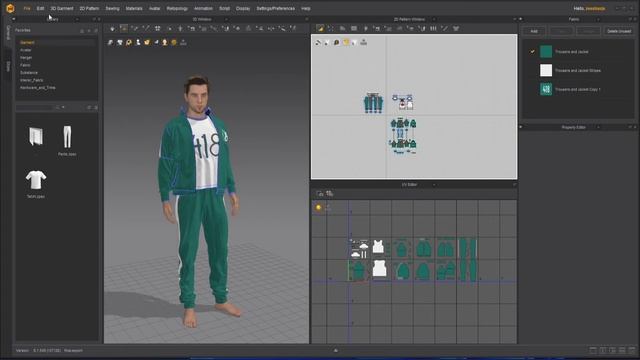The height and width of the screenshot is (360, 640).
Task: Open the UV Editor title dropdown arrow
Action: tap(434, 185)
